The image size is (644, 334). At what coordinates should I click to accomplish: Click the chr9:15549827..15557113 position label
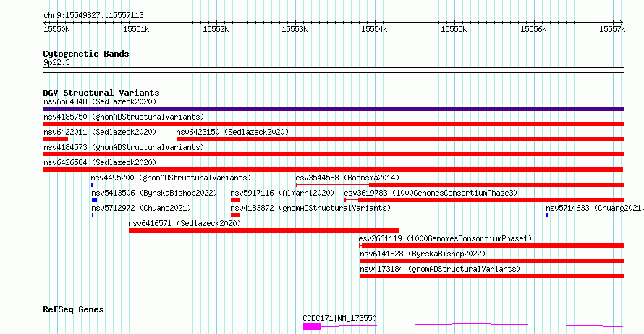click(93, 16)
